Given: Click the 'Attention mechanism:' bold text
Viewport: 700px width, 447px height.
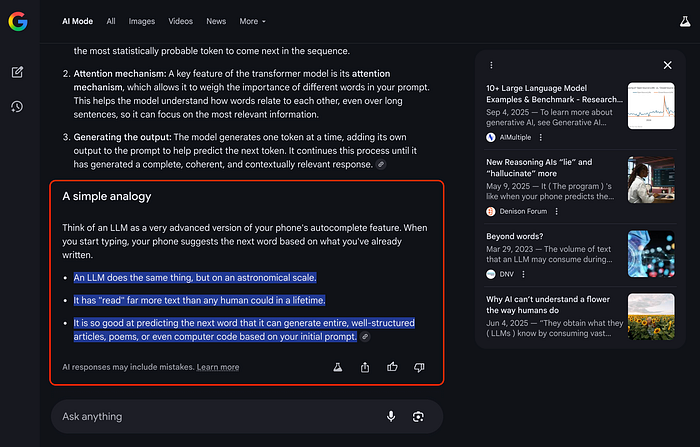Looking at the screenshot, I should (x=120, y=74).
